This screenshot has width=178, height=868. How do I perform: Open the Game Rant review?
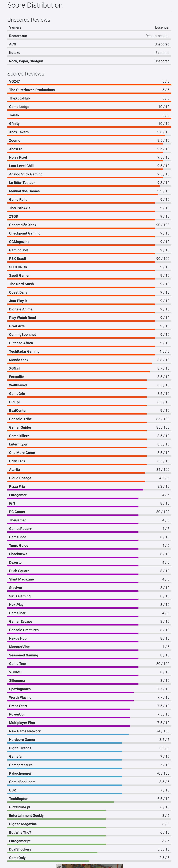click(x=18, y=199)
